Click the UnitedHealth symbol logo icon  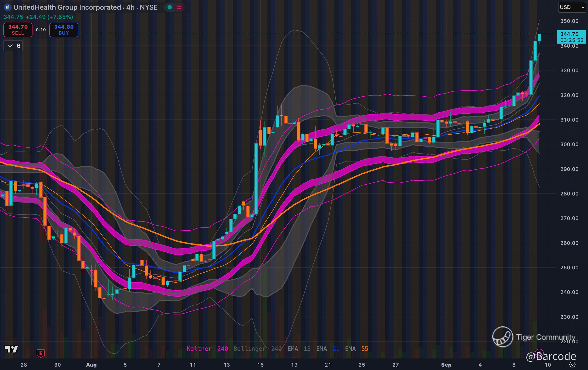click(7, 7)
